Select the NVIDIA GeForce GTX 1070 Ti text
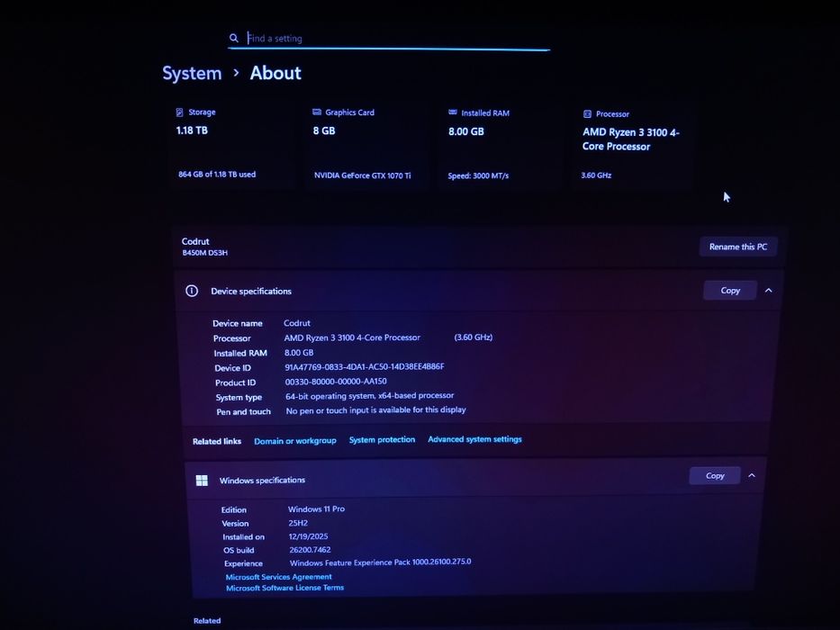840x630 pixels. click(363, 175)
